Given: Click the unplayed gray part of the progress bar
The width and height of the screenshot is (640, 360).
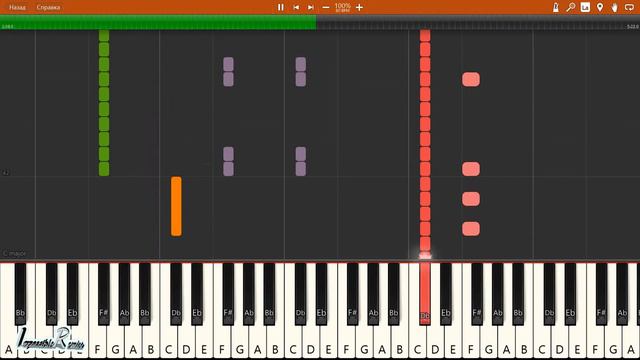Looking at the screenshot, I should pyautogui.click(x=478, y=22).
